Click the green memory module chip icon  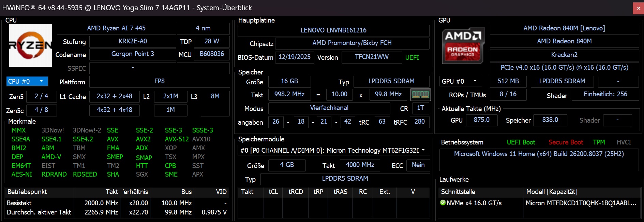click(420, 95)
